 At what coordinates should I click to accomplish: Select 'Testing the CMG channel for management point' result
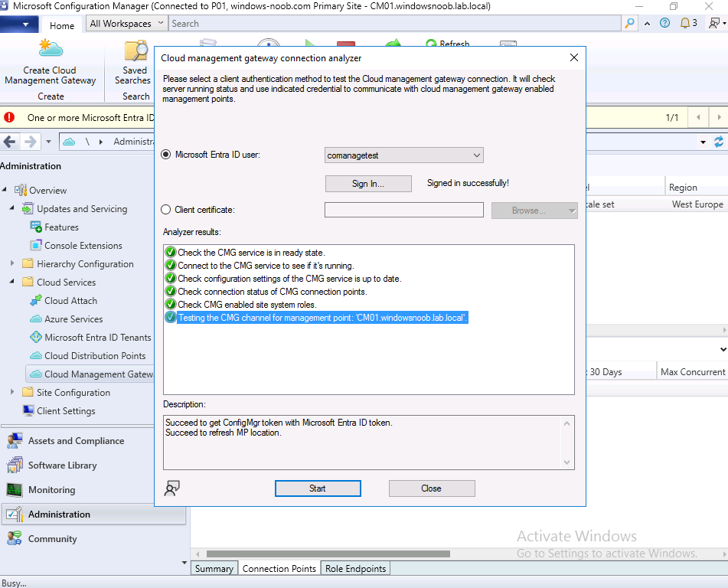pyautogui.click(x=322, y=317)
